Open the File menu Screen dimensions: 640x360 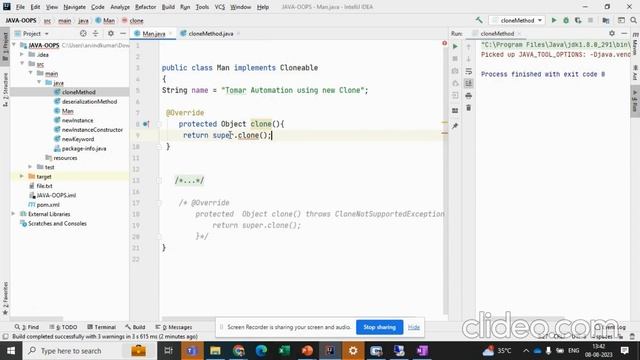pos(20,7)
